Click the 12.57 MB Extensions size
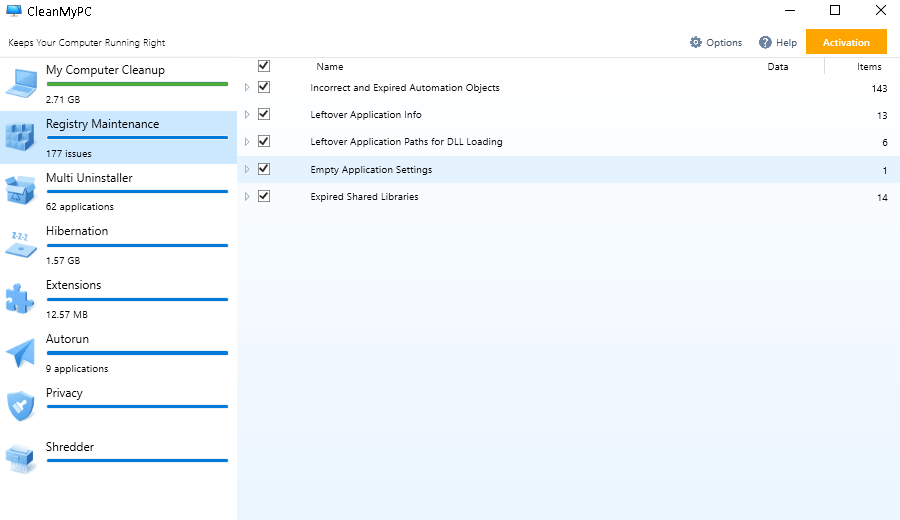This screenshot has height=520, width=900. (x=67, y=315)
